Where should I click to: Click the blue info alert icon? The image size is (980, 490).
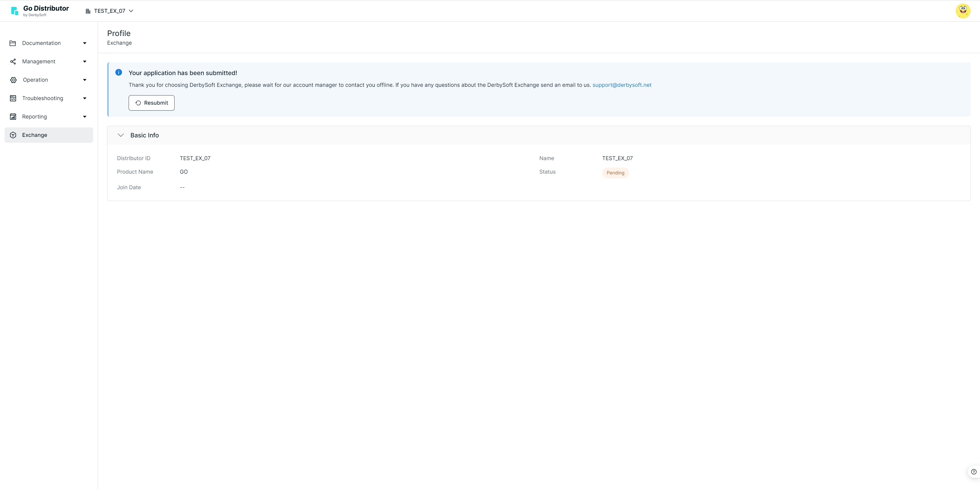pyautogui.click(x=119, y=72)
